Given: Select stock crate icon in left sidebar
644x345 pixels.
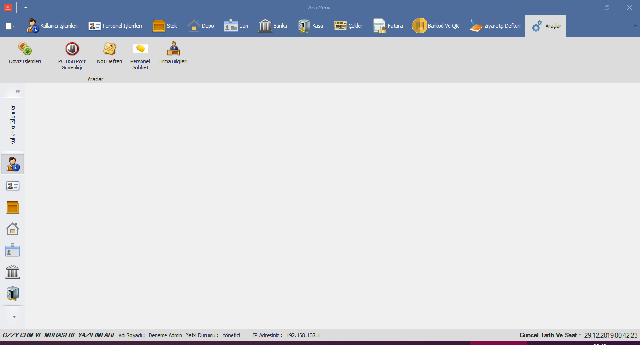Looking at the screenshot, I should click(13, 207).
